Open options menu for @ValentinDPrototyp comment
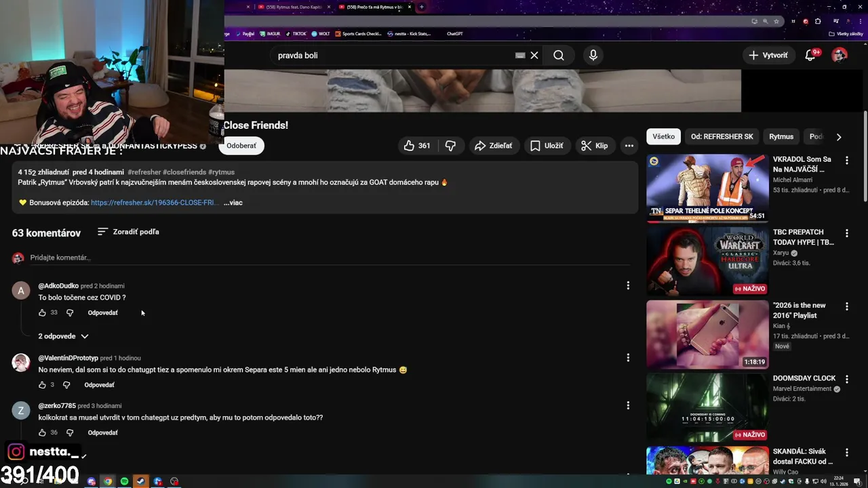 coord(628,358)
